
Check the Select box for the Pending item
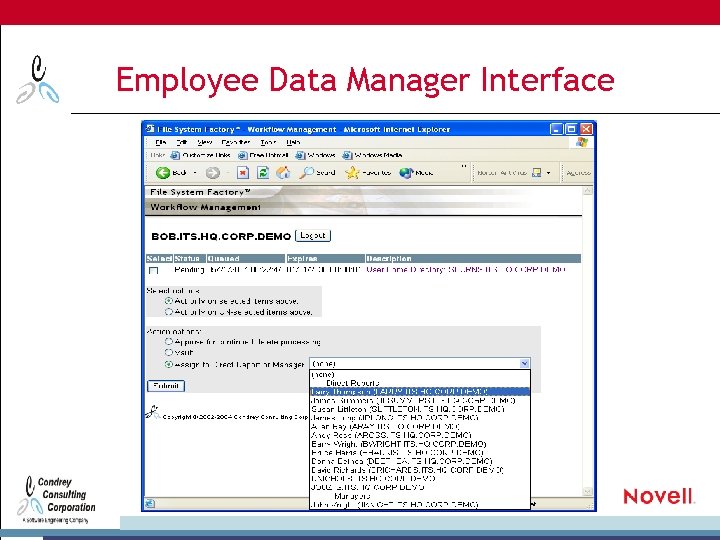coord(153,270)
